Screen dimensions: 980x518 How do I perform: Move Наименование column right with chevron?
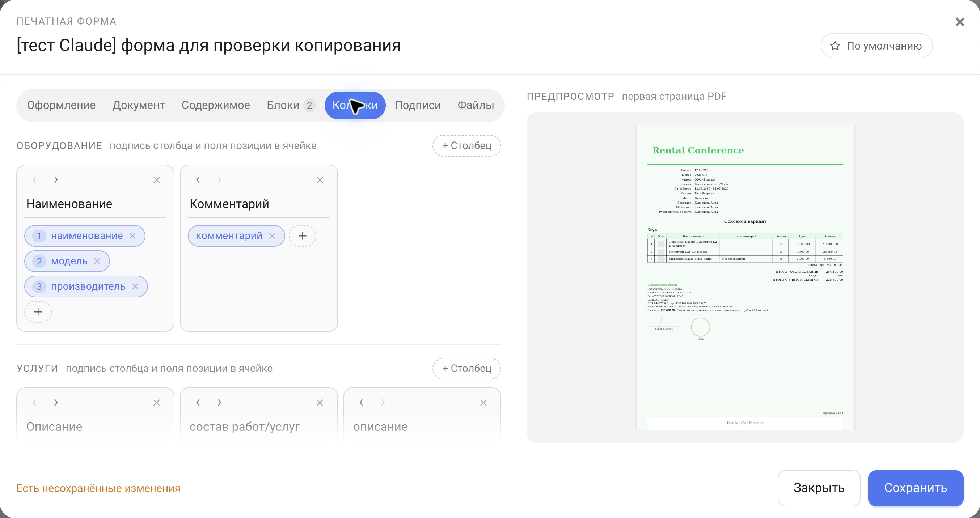click(x=56, y=179)
